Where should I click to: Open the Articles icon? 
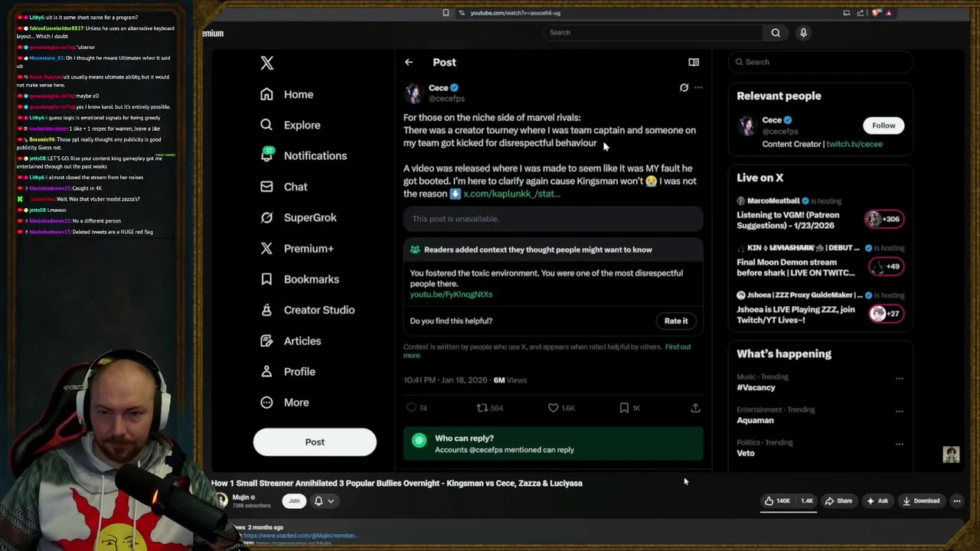click(266, 341)
